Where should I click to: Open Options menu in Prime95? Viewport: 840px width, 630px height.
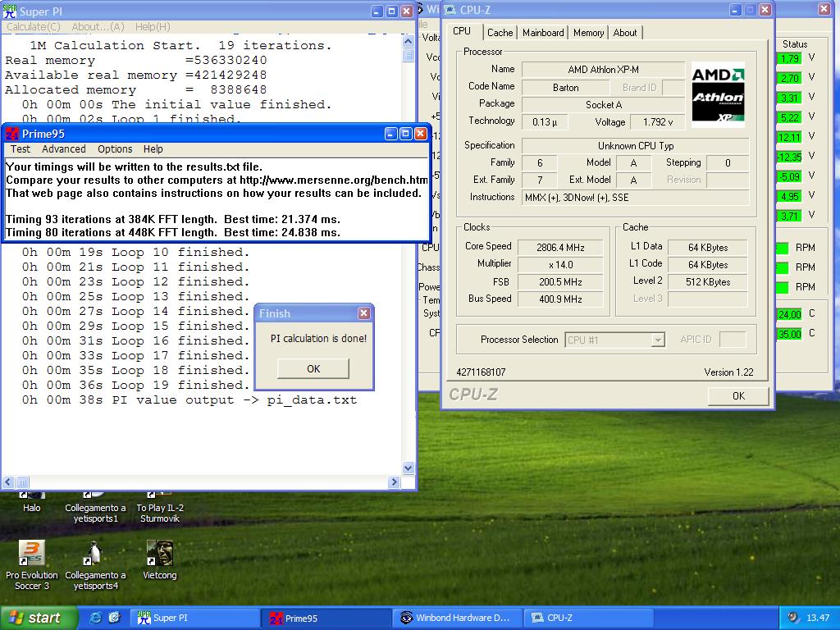(115, 149)
